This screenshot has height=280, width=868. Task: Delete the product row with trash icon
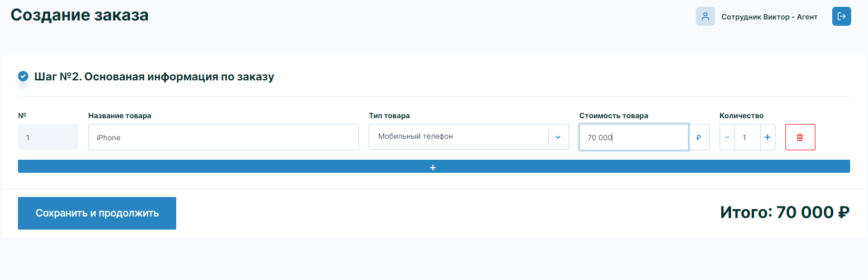800,137
